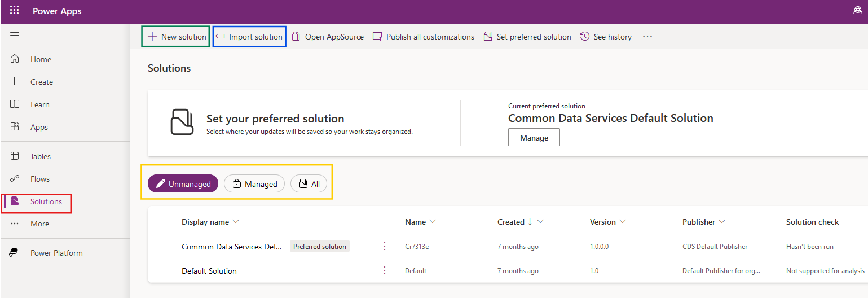
Task: Click the Hasn't been run status
Action: pyautogui.click(x=810, y=247)
